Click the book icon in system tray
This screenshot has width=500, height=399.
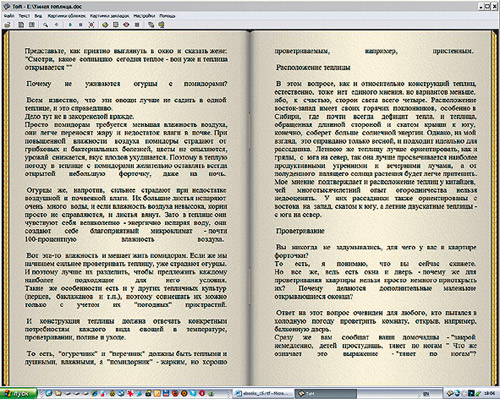point(449,393)
